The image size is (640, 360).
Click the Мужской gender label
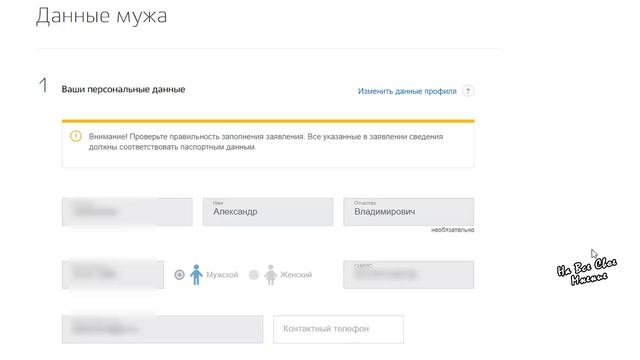point(222,275)
